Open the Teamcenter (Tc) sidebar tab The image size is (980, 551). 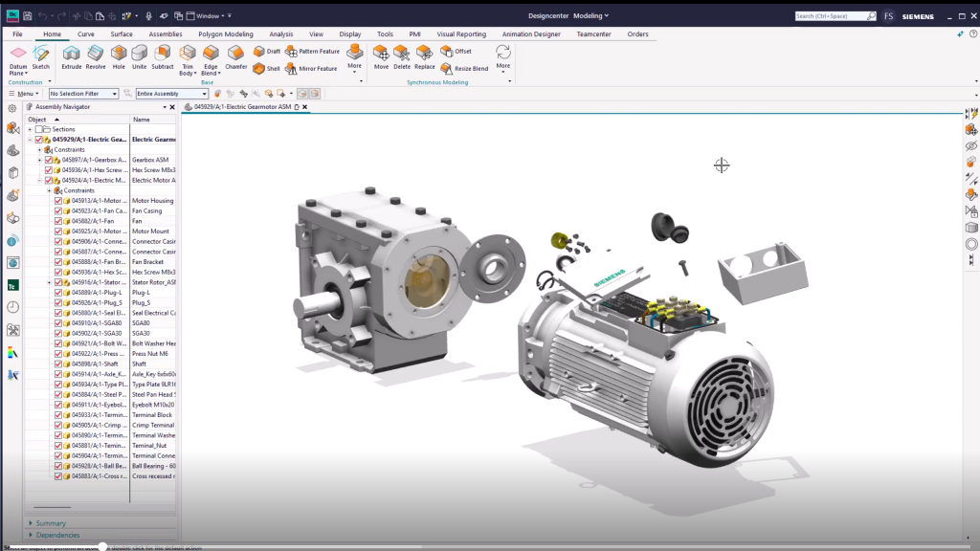12,285
